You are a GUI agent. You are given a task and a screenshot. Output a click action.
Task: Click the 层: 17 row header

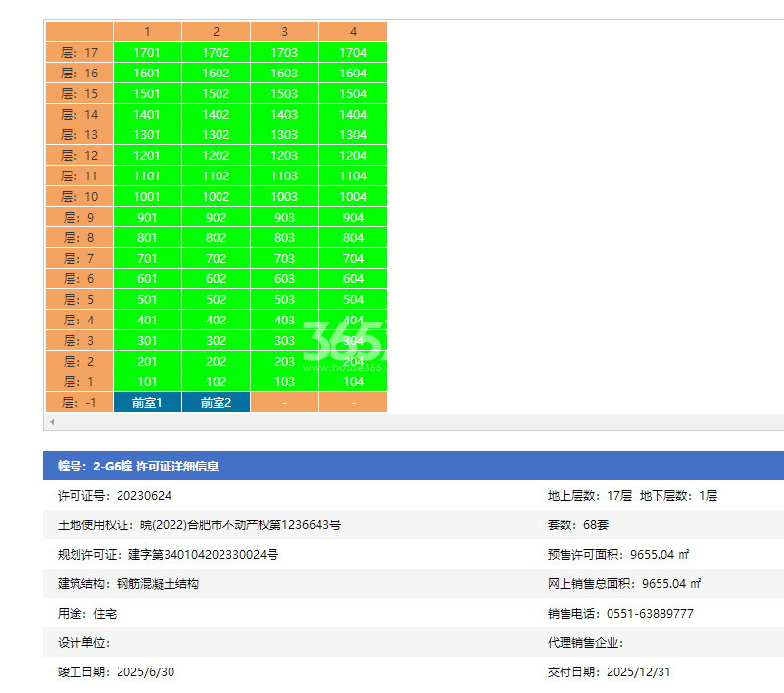point(79,53)
